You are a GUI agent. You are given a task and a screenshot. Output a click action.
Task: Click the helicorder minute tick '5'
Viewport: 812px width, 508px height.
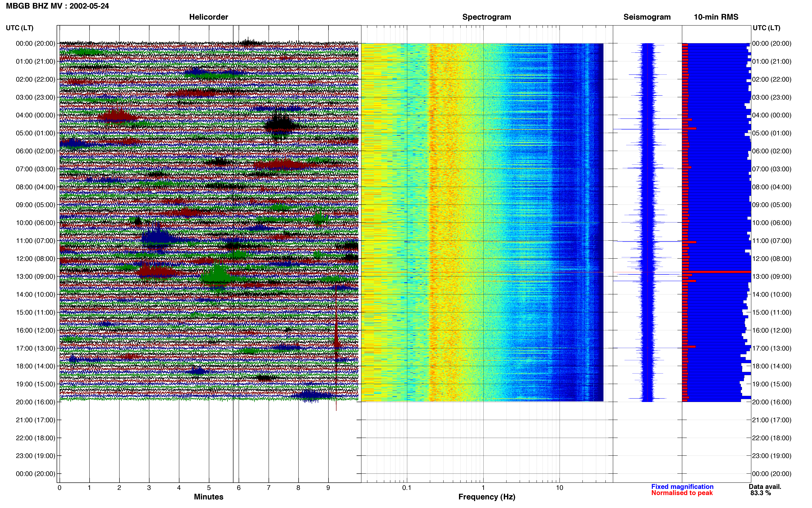209,487
